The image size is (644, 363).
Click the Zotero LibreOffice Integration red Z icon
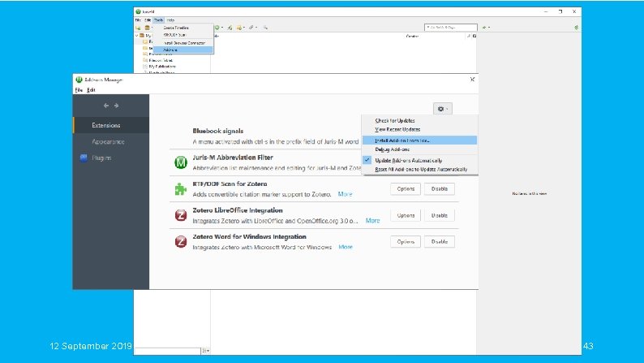181,215
